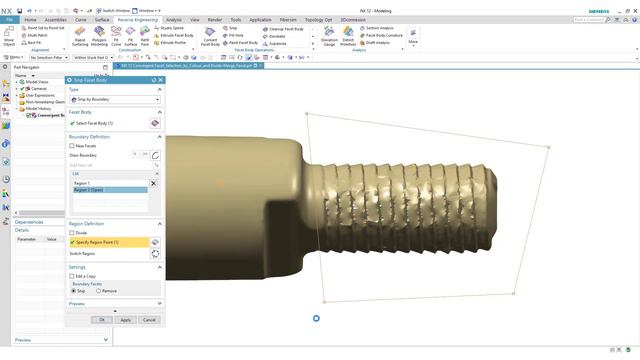640x360 pixels.
Task: Open the File tab
Action: tap(9, 20)
